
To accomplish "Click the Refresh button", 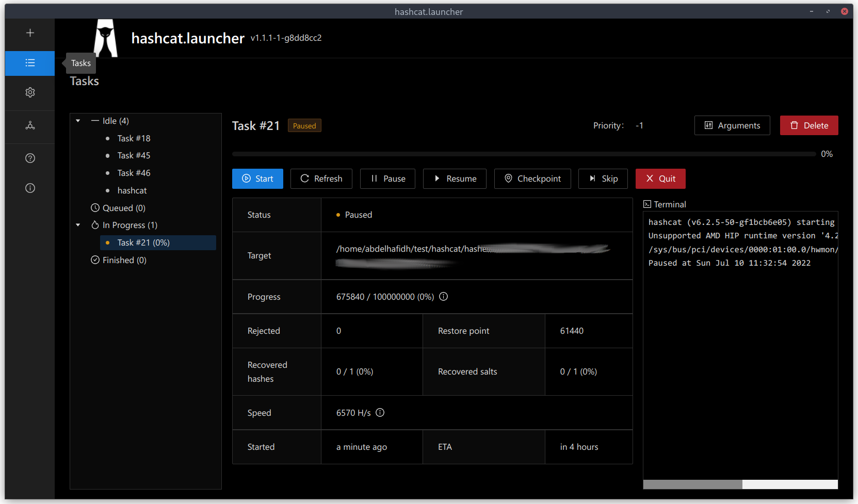I will [x=321, y=178].
